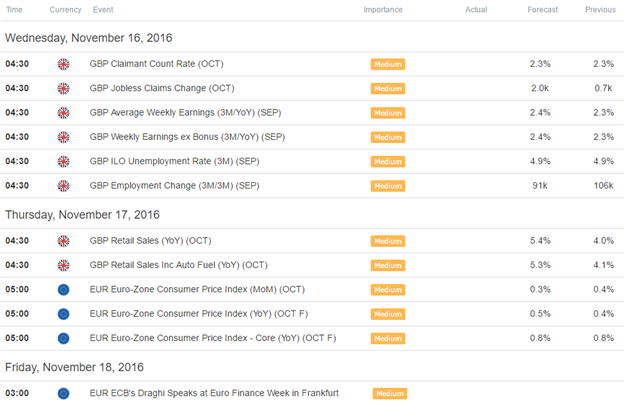Click the UK flag icon beside Claimant Count Rate

(x=63, y=64)
